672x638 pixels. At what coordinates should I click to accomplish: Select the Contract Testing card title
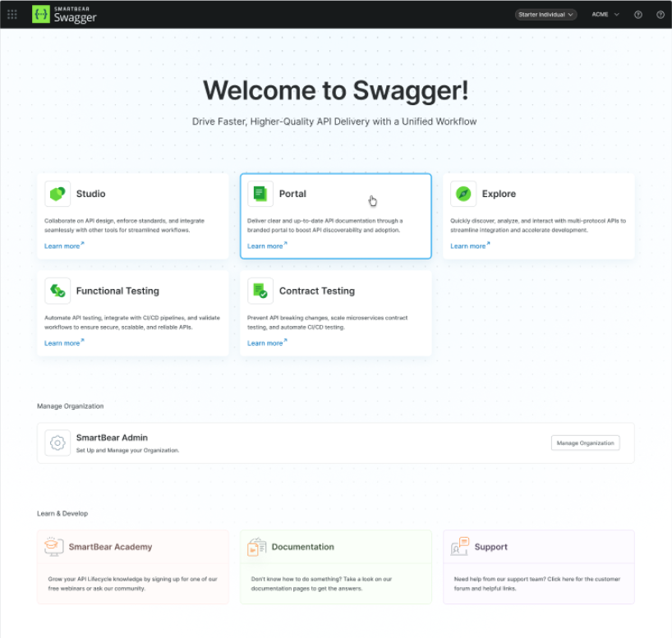click(317, 291)
